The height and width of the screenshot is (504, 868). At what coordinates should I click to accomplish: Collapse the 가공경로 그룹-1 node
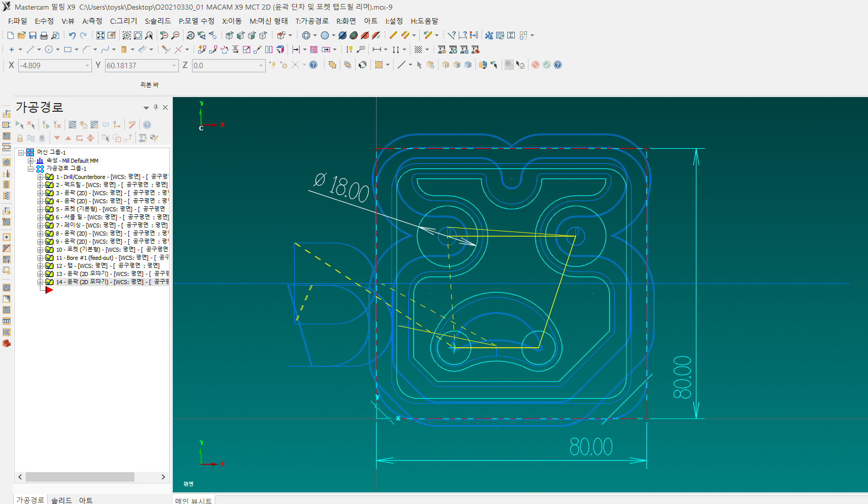[31, 168]
